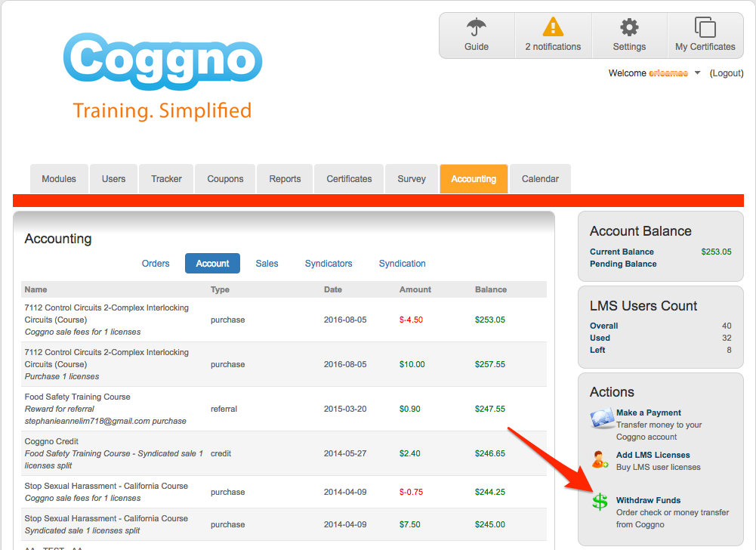Click the Pending Balance label
The image size is (756, 550).
tap(623, 264)
